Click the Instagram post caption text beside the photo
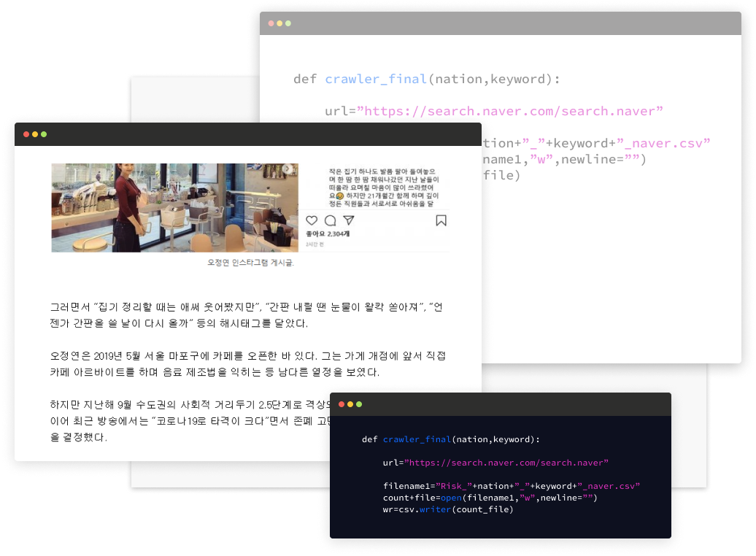Viewport: 756px width, 556px height. (384, 188)
